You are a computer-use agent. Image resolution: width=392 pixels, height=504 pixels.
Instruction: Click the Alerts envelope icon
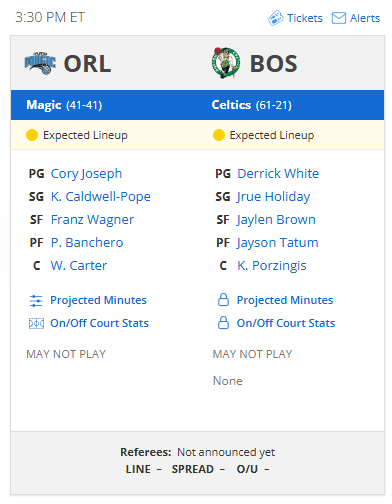click(x=339, y=18)
